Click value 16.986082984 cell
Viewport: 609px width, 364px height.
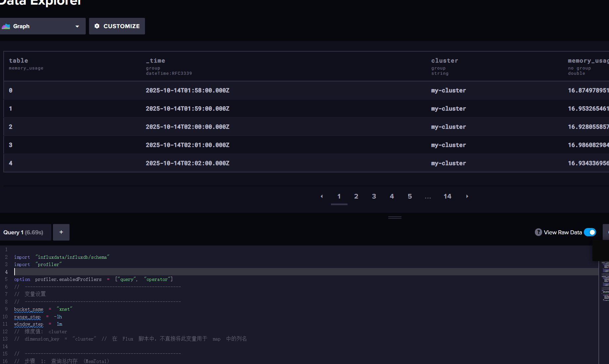(x=588, y=145)
